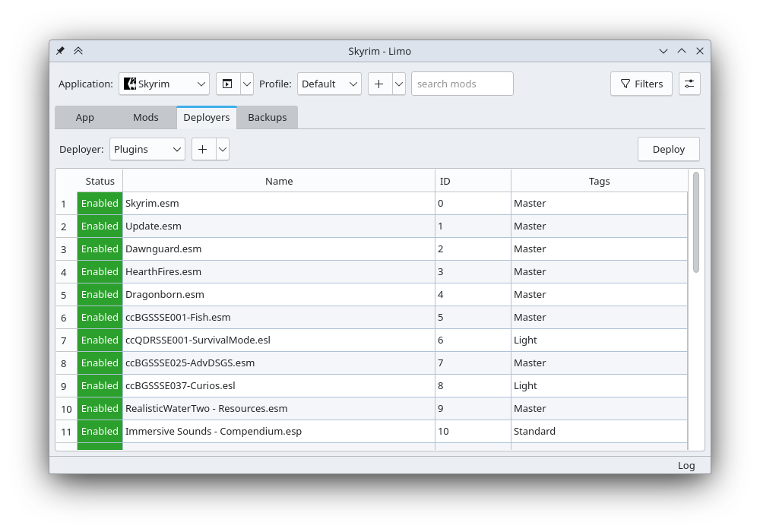Launch the application with the run icon

(x=227, y=84)
